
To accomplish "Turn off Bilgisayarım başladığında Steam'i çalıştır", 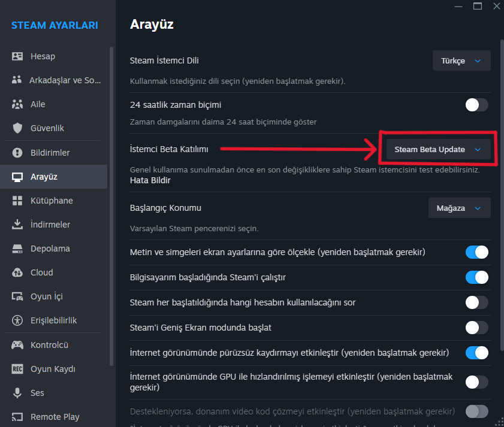I will [x=476, y=277].
